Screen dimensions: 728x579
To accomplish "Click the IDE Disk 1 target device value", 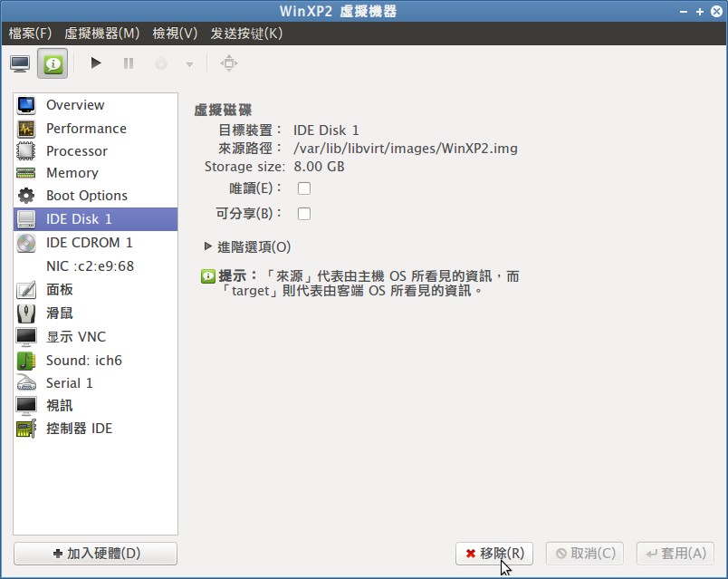I will tap(326, 130).
